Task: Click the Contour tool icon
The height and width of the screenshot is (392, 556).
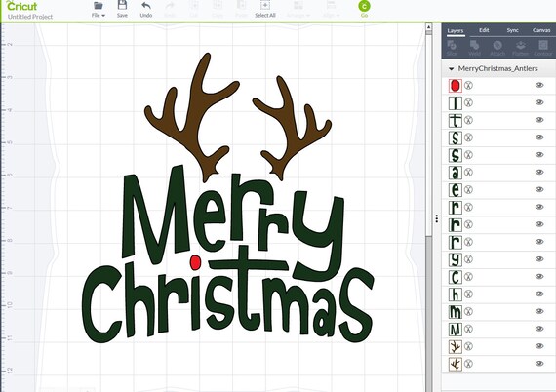Action: click(x=543, y=45)
